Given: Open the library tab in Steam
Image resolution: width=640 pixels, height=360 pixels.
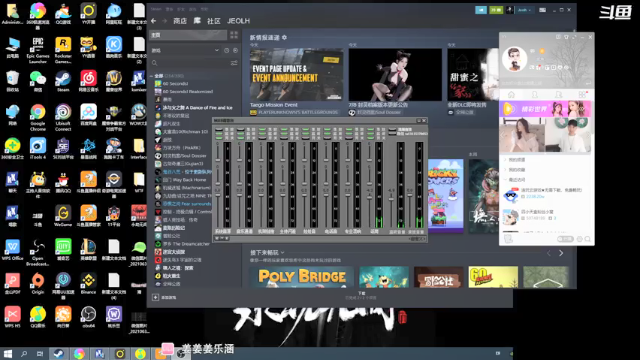Looking at the screenshot, I should pos(197,21).
